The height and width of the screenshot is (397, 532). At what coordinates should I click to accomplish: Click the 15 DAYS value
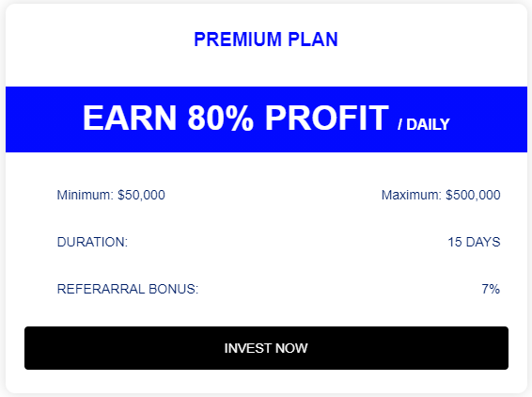click(x=474, y=242)
